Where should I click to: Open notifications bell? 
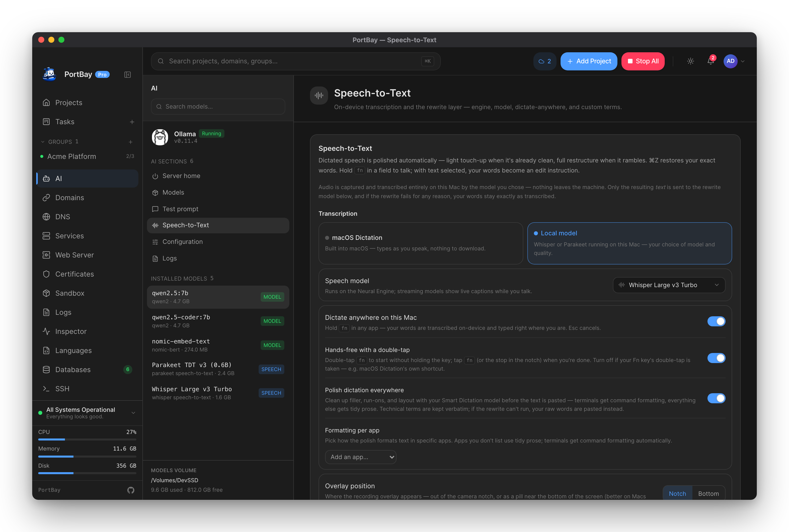click(x=711, y=61)
